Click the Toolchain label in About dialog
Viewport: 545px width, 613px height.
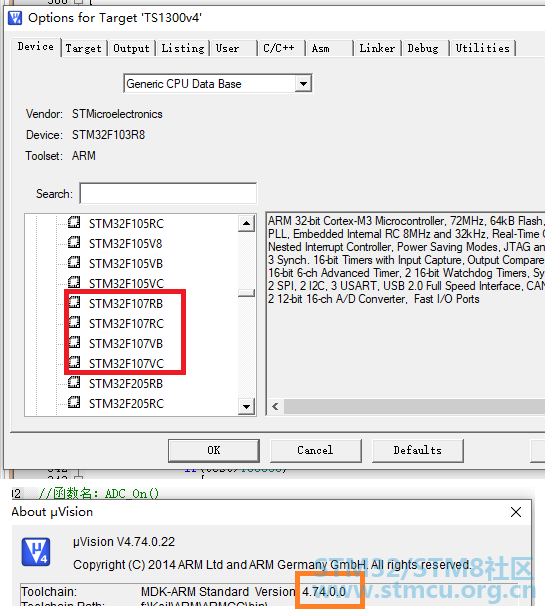click(49, 591)
